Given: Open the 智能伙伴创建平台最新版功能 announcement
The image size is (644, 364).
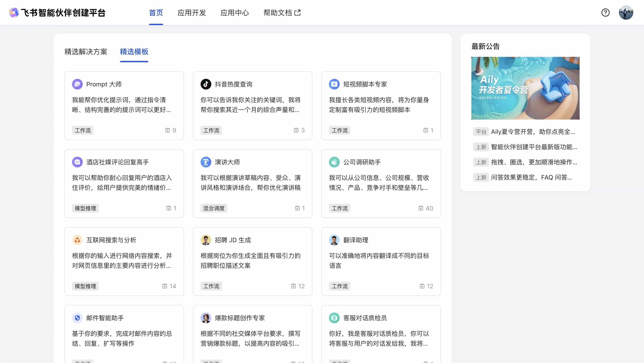Looking at the screenshot, I should coord(534,147).
